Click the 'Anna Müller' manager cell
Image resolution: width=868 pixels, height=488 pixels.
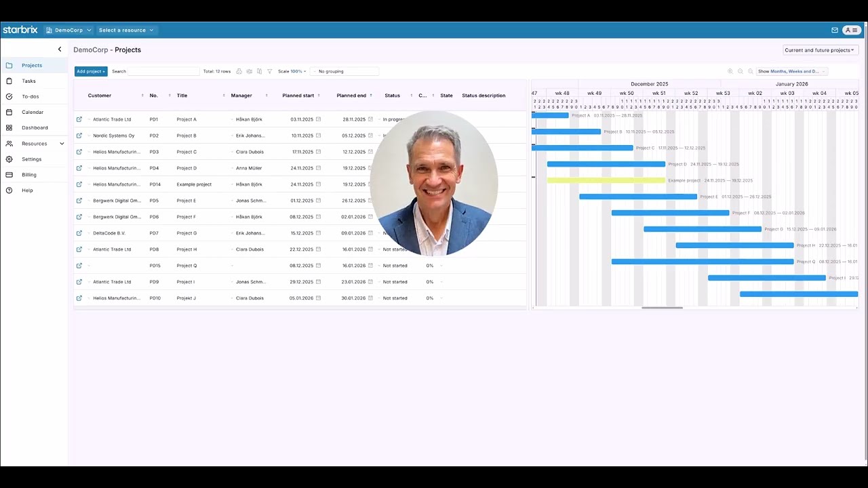click(249, 168)
